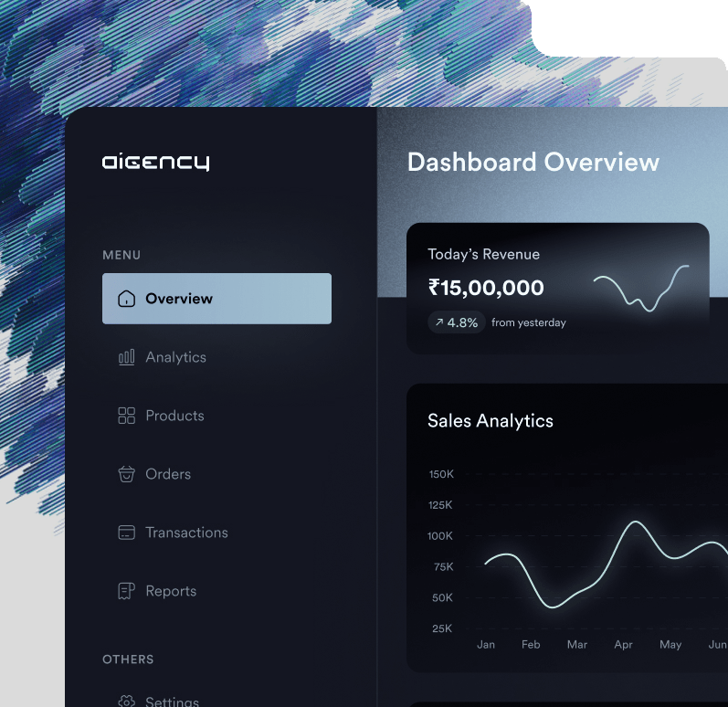728x707 pixels.
Task: Click the Sales Analytics card title
Action: pos(491,421)
